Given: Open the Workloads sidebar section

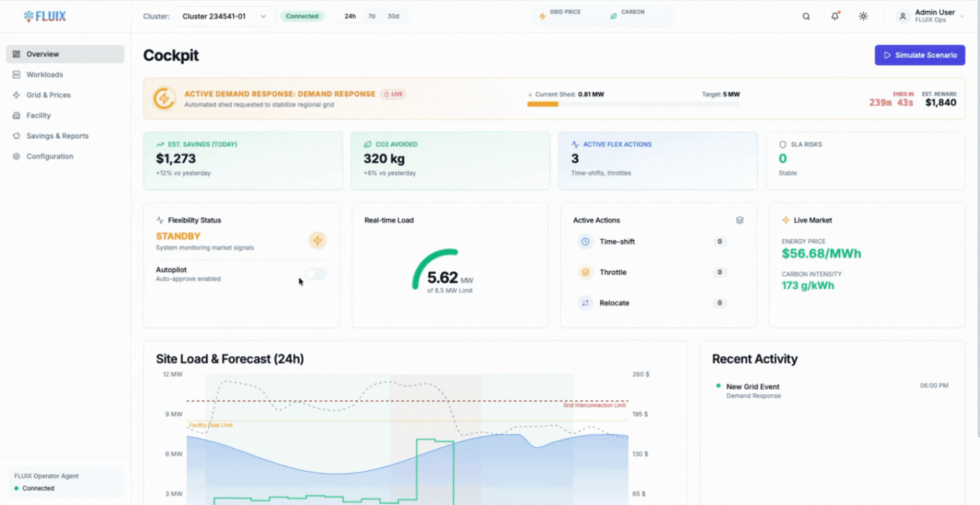Looking at the screenshot, I should tap(44, 74).
